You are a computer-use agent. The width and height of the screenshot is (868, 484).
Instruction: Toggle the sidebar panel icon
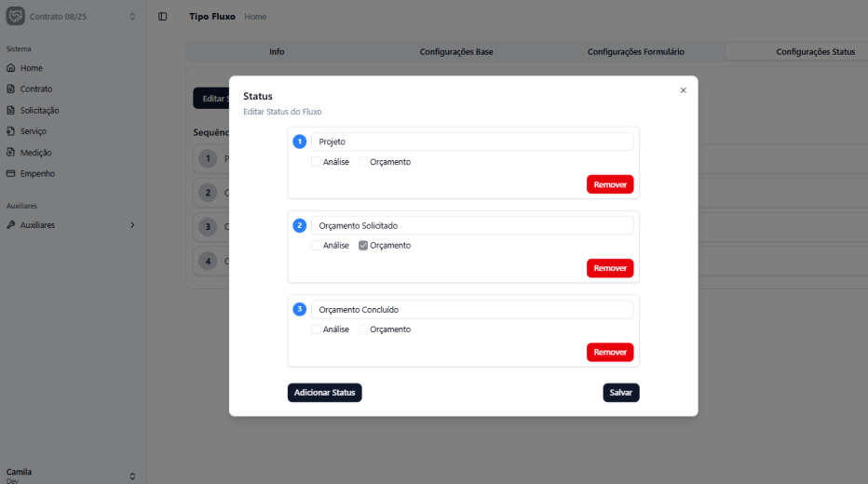pos(162,17)
